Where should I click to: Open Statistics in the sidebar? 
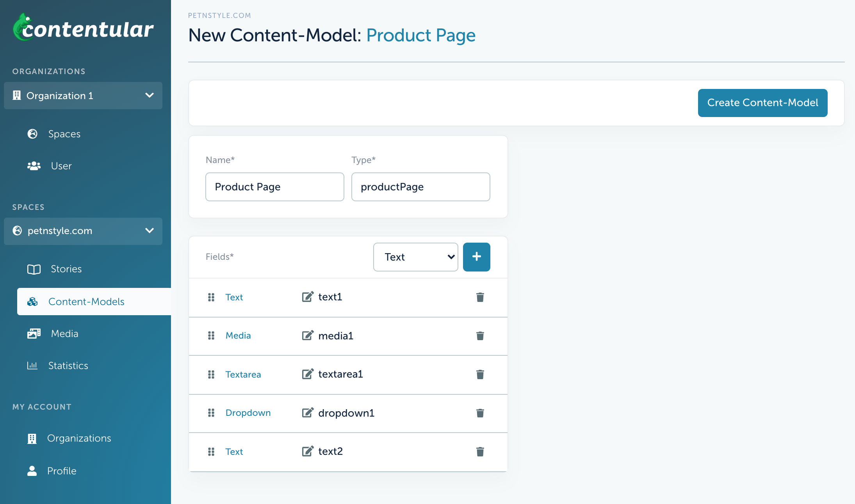pos(57,366)
